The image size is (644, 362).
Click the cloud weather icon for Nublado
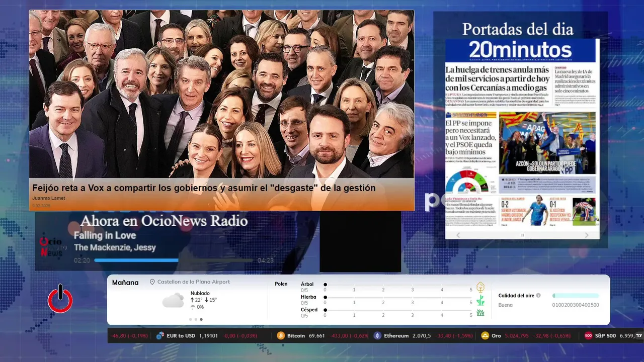click(x=173, y=300)
